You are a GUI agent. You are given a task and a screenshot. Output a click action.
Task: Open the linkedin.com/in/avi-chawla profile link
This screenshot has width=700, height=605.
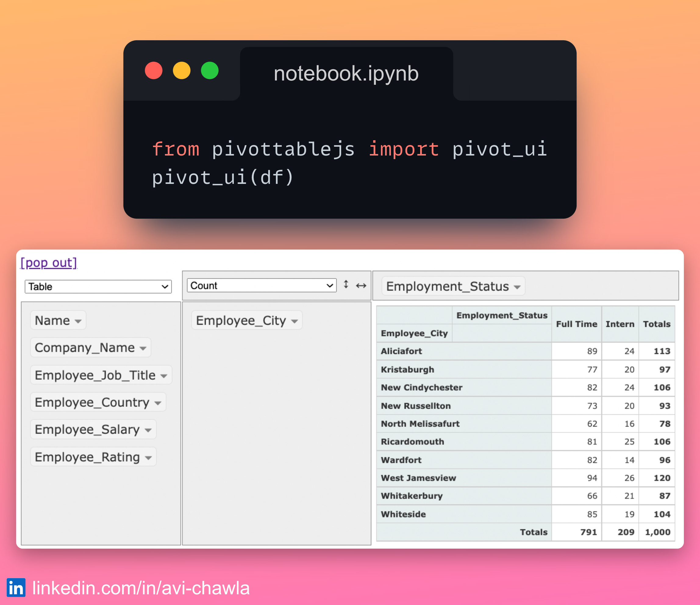[x=141, y=587]
